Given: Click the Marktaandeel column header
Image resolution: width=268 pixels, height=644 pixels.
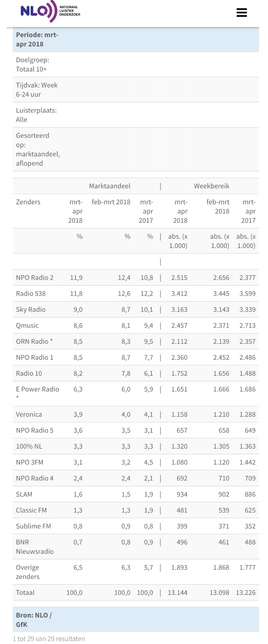Looking at the screenshot, I should 110,186.
